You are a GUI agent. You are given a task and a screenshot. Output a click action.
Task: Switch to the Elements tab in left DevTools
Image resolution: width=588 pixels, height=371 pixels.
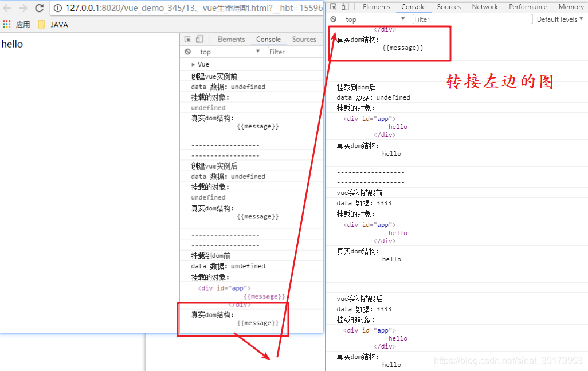[231, 39]
